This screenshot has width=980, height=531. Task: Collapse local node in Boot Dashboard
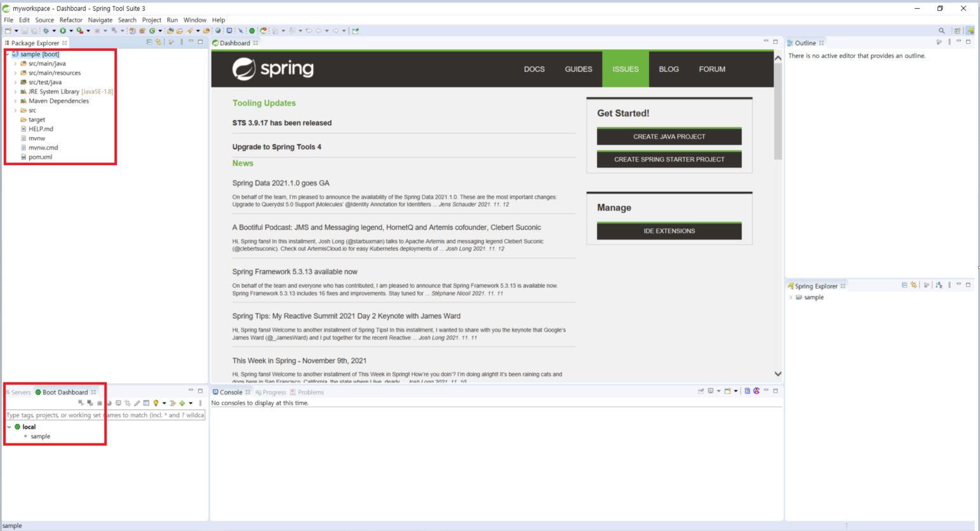point(9,427)
